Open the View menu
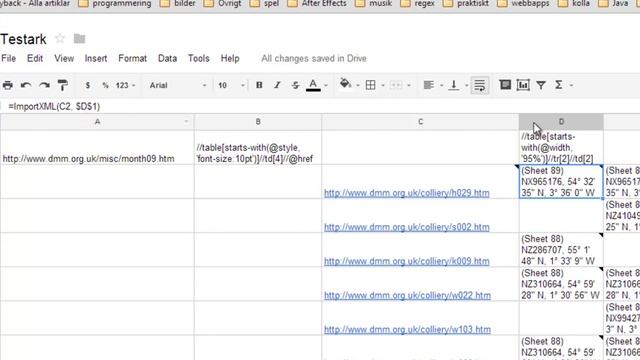Viewport: 640px width, 360px height. (x=64, y=58)
